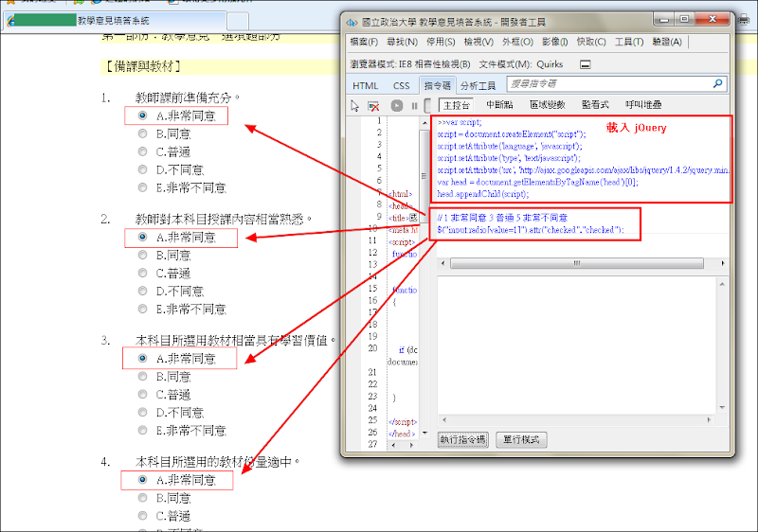The width and height of the screenshot is (758, 532).
Task: Open the 快取(C) menu
Action: click(x=591, y=42)
